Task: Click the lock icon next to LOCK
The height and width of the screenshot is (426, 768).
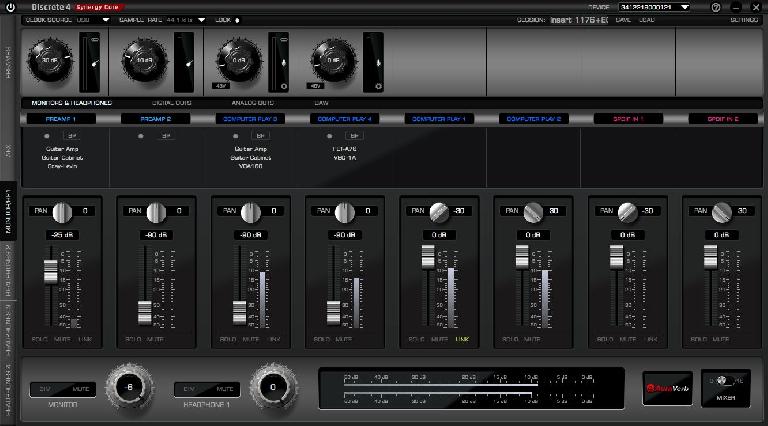Action: coord(238,20)
